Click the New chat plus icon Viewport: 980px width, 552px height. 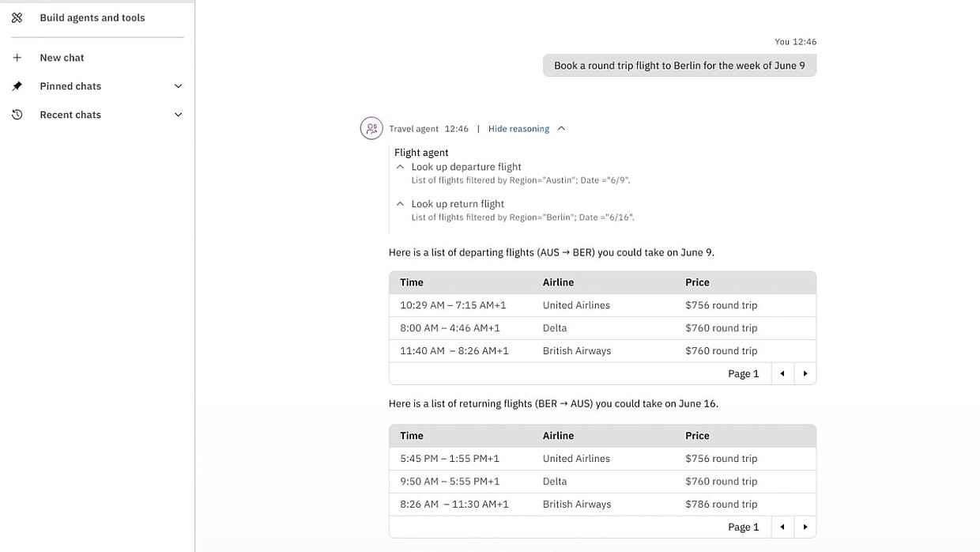tap(17, 58)
